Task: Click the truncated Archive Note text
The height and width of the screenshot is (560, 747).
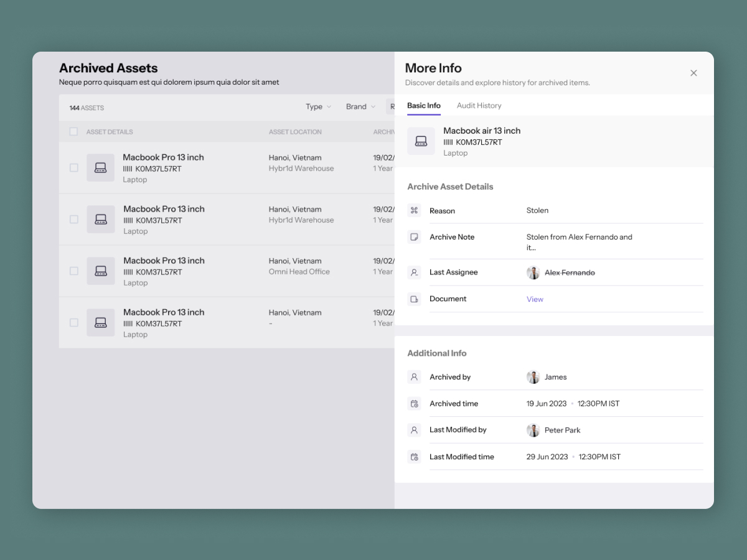Action: click(x=579, y=242)
